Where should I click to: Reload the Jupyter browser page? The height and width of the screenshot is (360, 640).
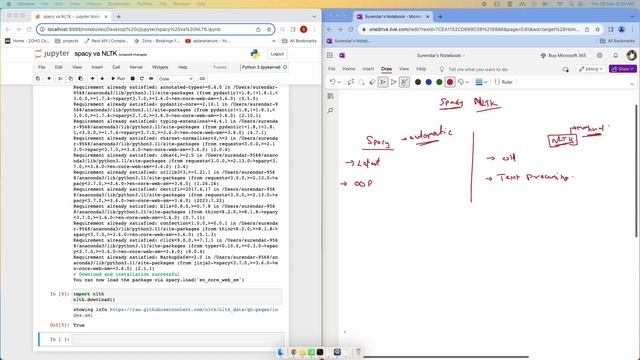pos(29,29)
